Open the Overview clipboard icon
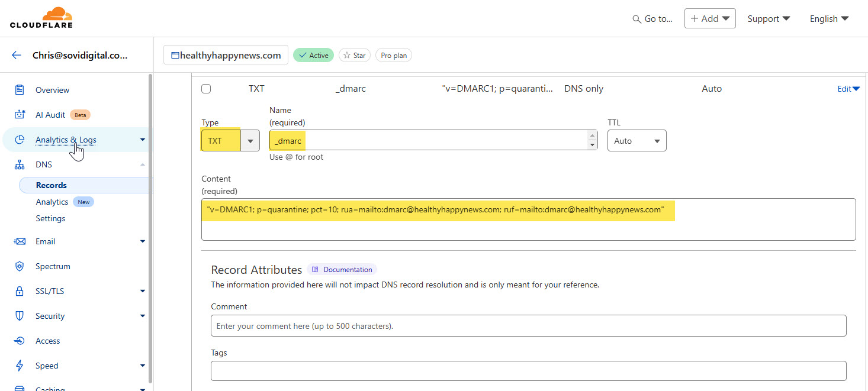868x391 pixels. tap(20, 90)
